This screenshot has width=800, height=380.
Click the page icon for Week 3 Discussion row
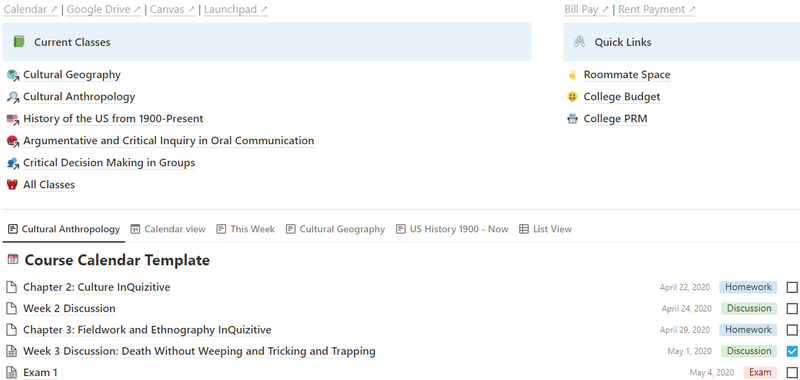coord(11,351)
